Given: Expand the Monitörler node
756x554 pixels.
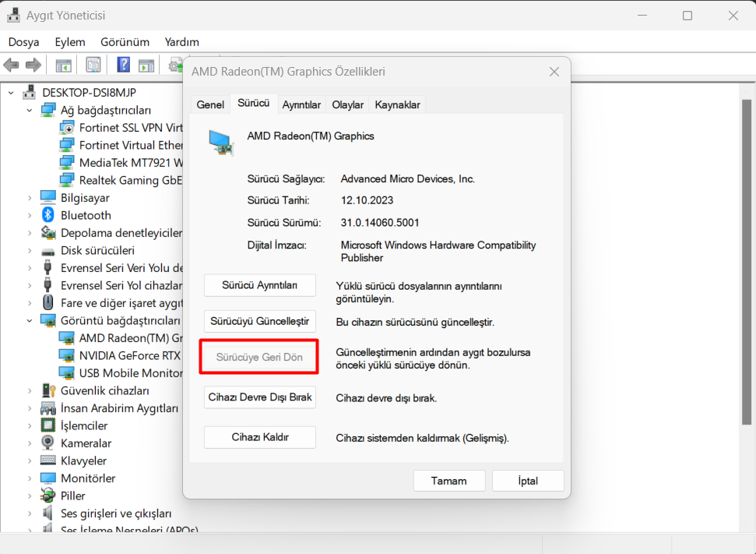Looking at the screenshot, I should (x=30, y=478).
